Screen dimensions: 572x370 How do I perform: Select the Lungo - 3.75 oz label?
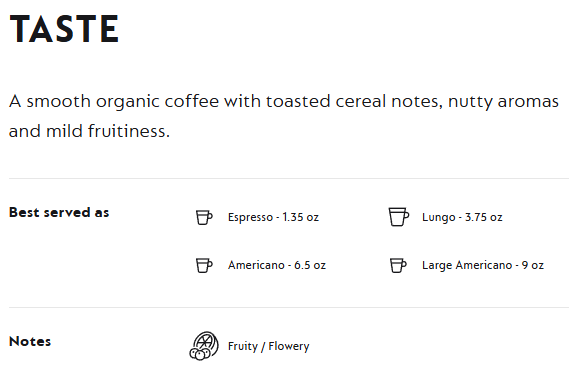click(x=462, y=217)
